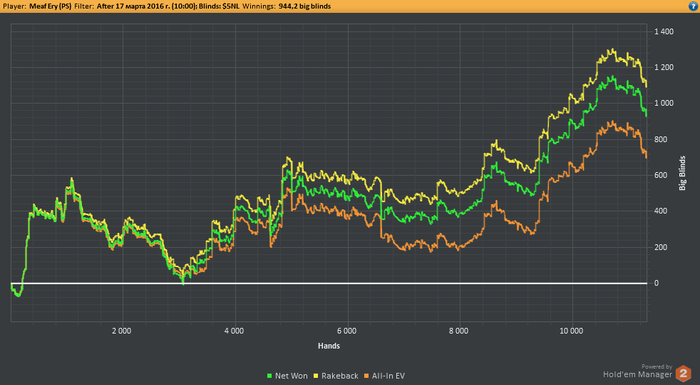Image resolution: width=700 pixels, height=385 pixels.
Task: Toggle the Rakeback legend entry
Action: (x=335, y=376)
